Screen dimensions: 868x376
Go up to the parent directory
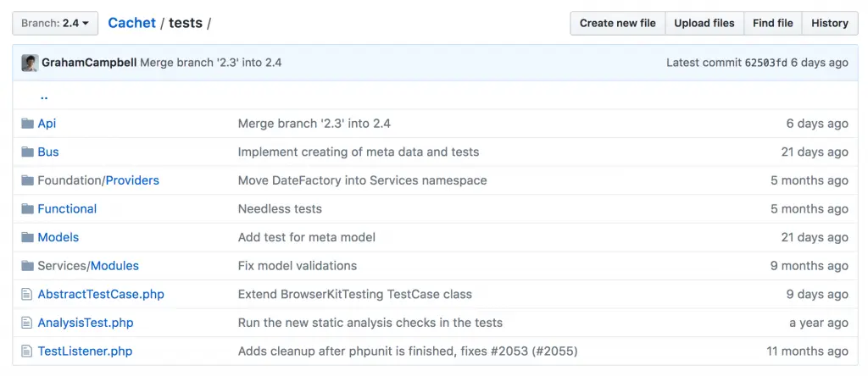tap(44, 96)
